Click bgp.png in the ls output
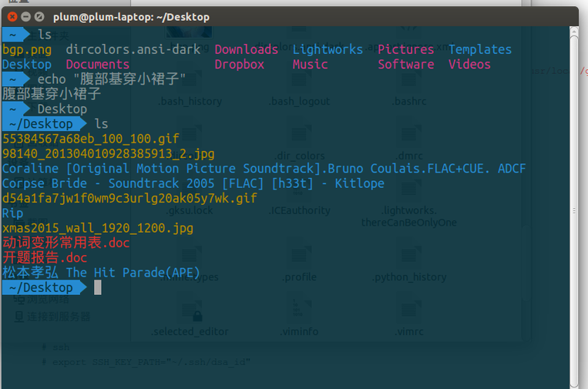Viewport: 588px width, 389px height. pyautogui.click(x=27, y=50)
